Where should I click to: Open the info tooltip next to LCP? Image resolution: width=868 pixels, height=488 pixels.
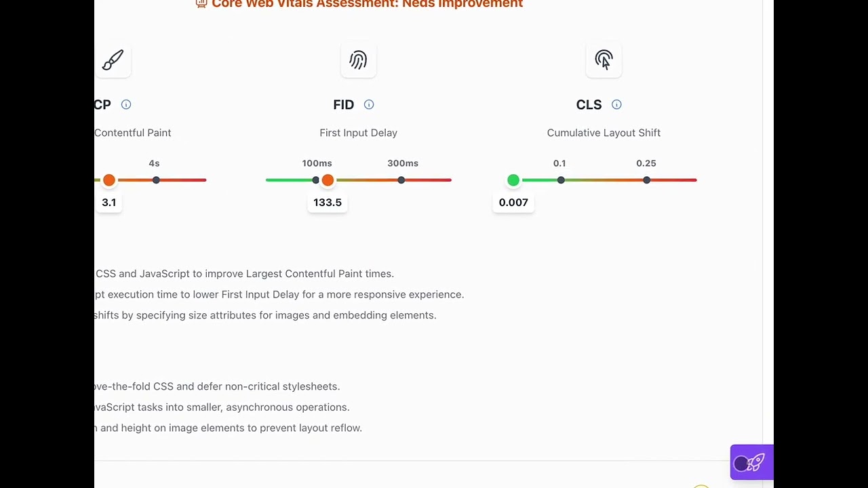pos(126,104)
